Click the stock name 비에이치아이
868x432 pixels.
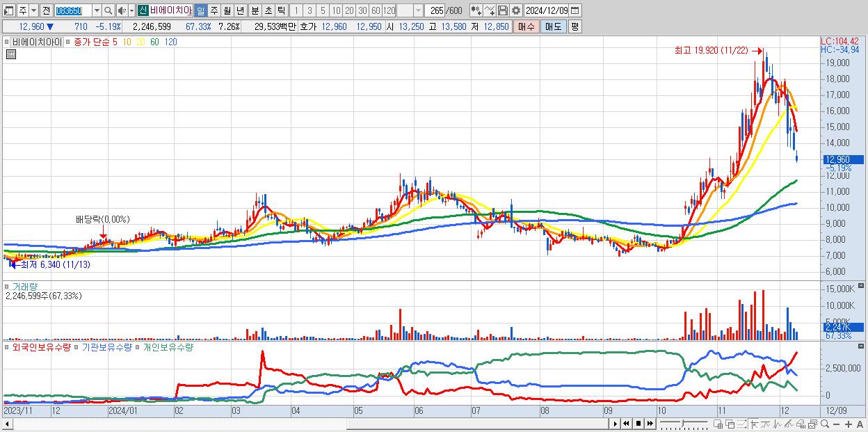(170, 10)
